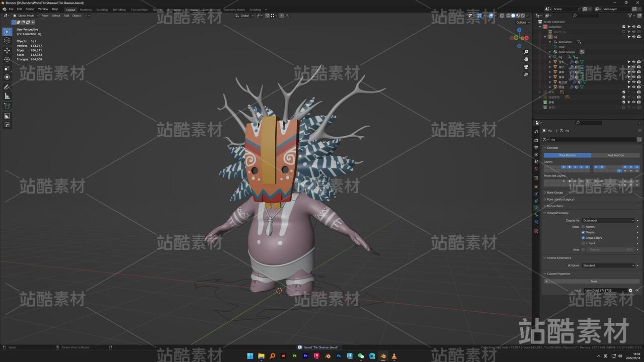644x362 pixels.
Task: Select the Select Box tool
Action: pyautogui.click(x=7, y=32)
